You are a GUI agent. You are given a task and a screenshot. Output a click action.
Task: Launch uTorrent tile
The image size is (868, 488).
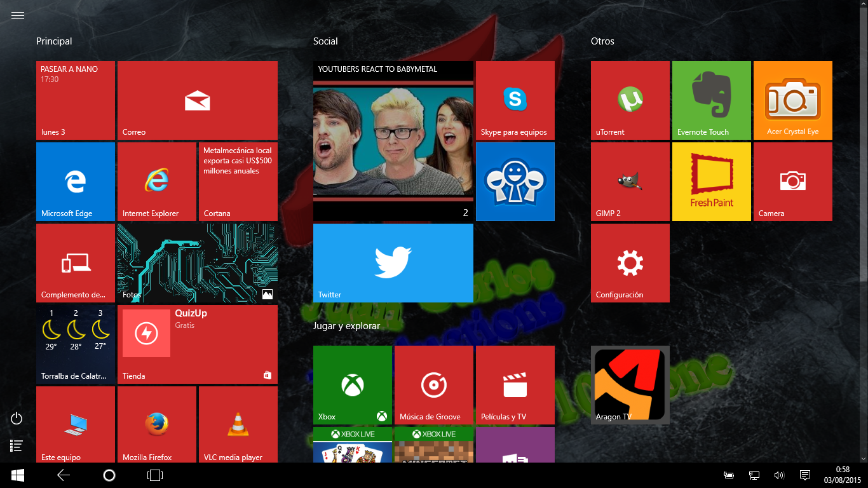pyautogui.click(x=630, y=100)
